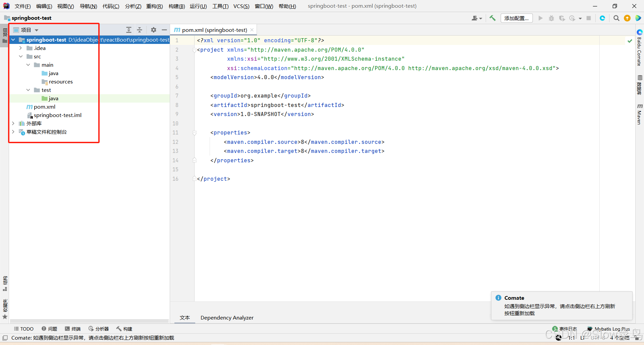Switch to Dependency Analyzer tab
Viewport: 644px width, 345px height.
coord(227,318)
